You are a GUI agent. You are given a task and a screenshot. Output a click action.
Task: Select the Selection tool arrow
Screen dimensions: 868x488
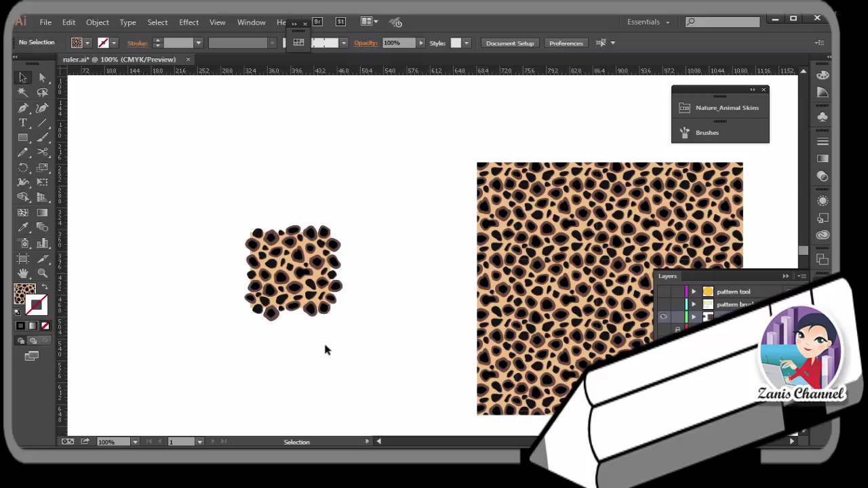pos(23,77)
